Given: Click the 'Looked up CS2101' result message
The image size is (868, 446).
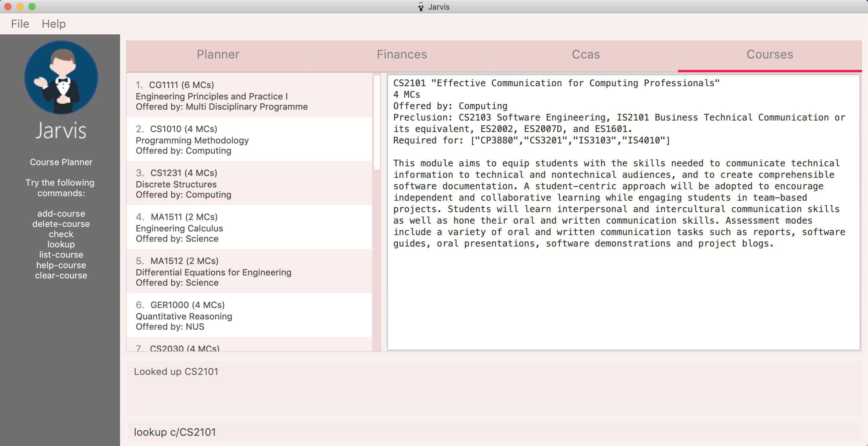Looking at the screenshot, I should click(x=176, y=372).
